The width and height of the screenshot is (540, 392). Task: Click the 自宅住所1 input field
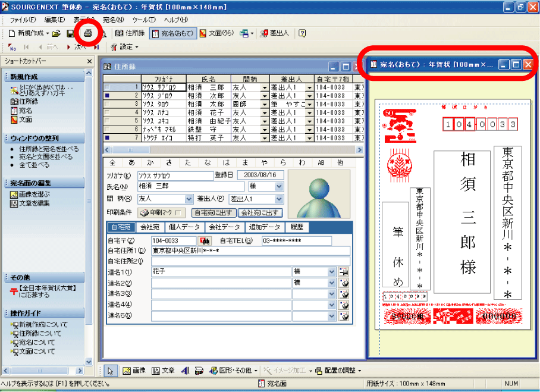tap(251, 251)
